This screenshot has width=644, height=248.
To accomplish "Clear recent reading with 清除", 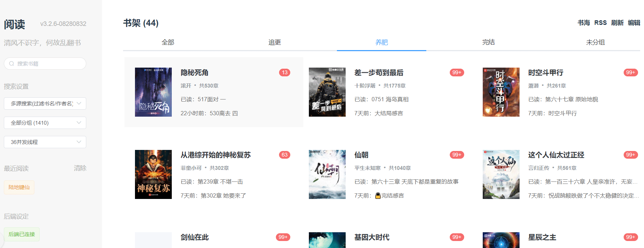I will (80, 168).
